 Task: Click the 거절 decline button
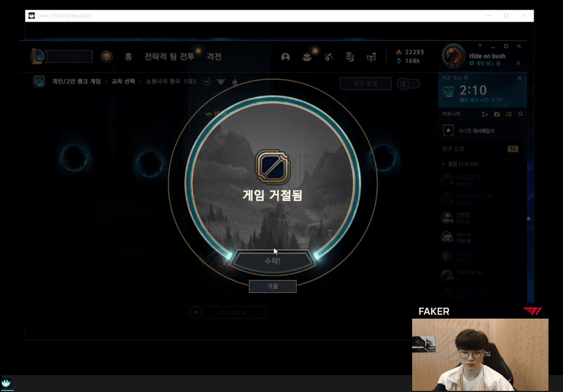273,286
